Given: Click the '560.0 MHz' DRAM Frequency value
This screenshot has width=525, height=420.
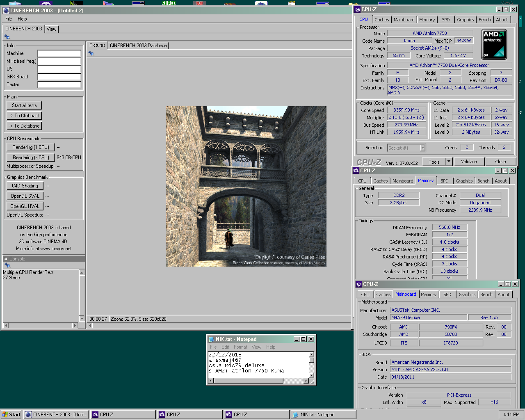Looking at the screenshot, I should point(450,227).
